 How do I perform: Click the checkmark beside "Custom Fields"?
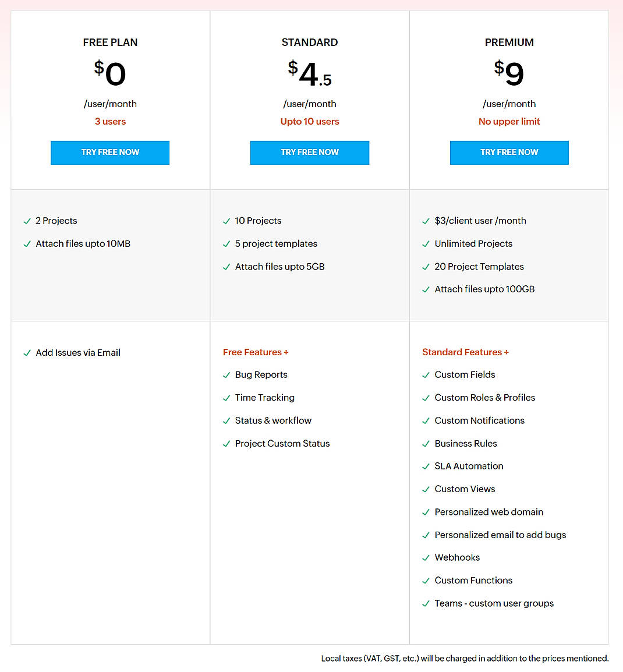click(x=426, y=375)
